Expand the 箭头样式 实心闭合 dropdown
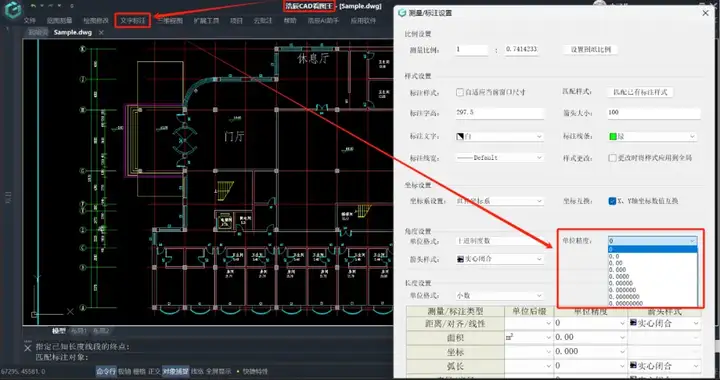This screenshot has width=720, height=380. coord(500,259)
